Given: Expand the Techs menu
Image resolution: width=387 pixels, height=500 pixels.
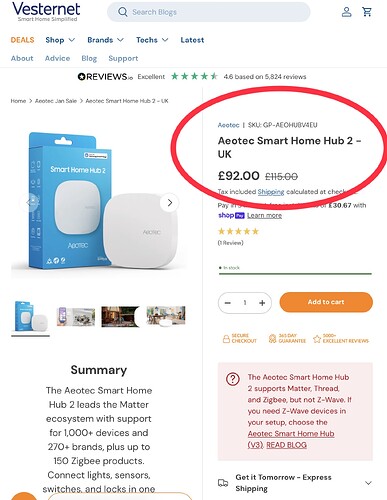Looking at the screenshot, I should click(x=152, y=40).
